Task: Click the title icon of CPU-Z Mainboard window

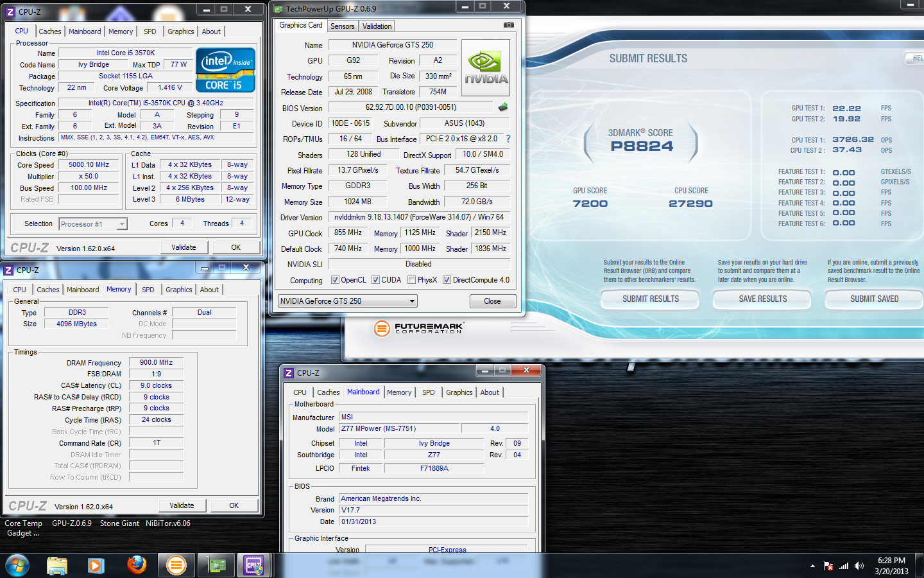Action: 289,372
